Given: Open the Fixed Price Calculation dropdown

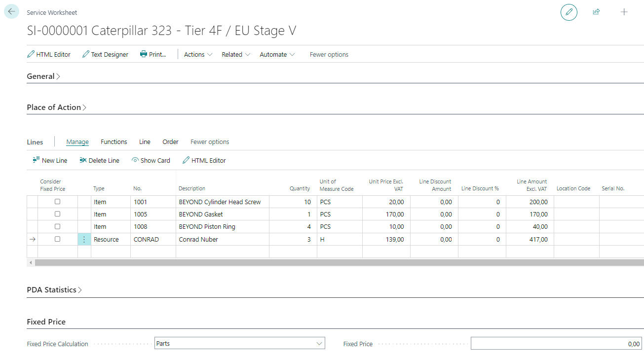Looking at the screenshot, I should (239, 343).
